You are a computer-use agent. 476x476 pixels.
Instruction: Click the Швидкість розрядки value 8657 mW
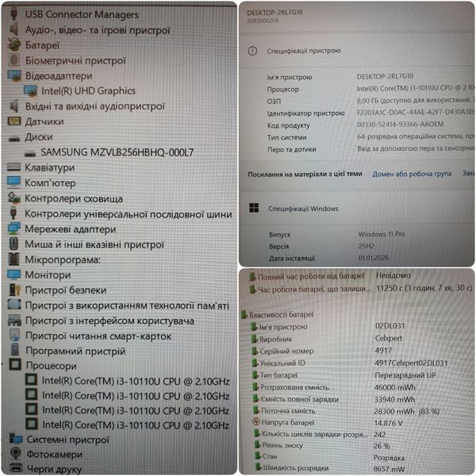[389, 469]
